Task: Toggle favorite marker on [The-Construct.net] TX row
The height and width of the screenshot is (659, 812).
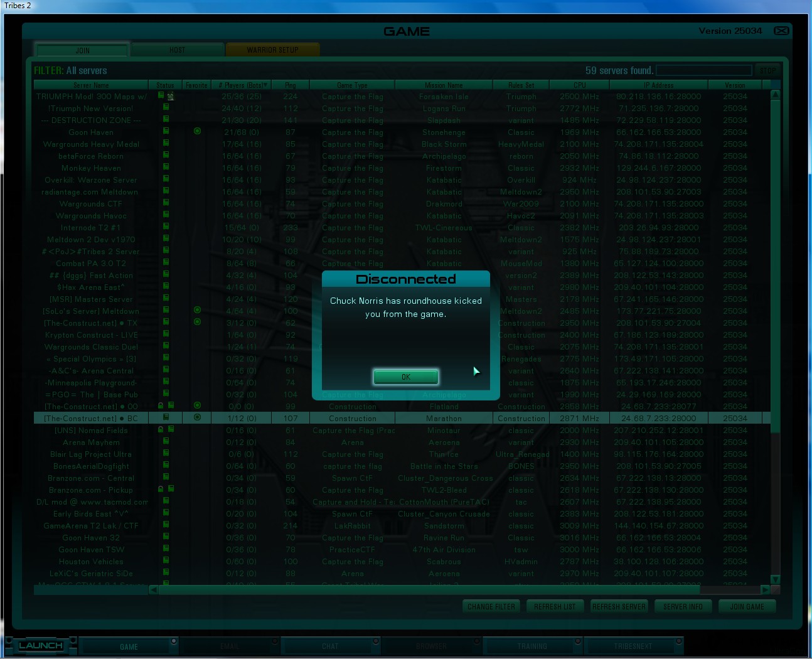Action: point(197,322)
